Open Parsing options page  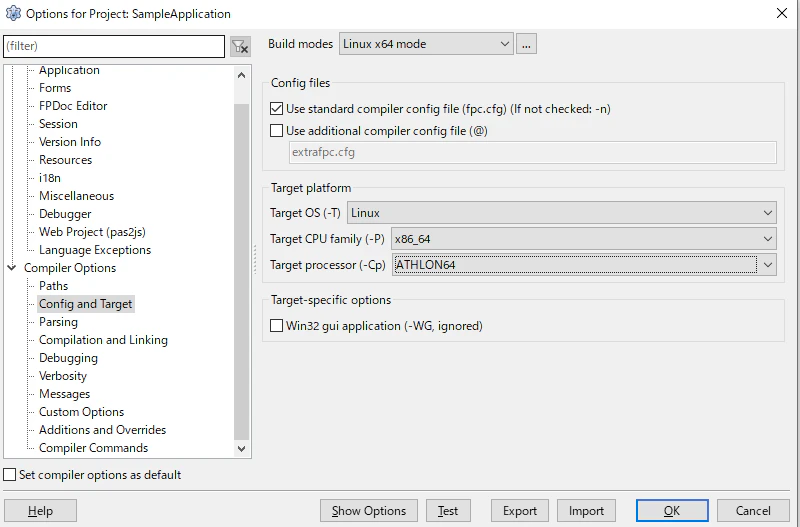58,322
